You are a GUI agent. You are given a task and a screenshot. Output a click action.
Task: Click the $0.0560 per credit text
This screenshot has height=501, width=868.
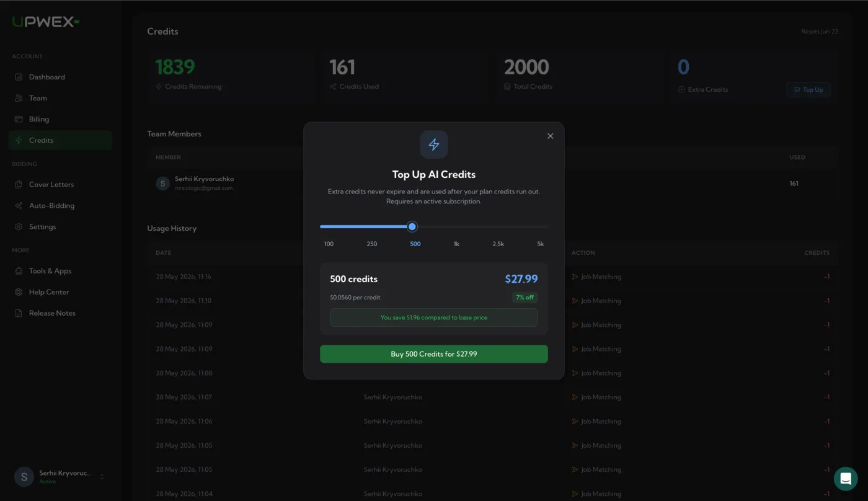click(355, 298)
